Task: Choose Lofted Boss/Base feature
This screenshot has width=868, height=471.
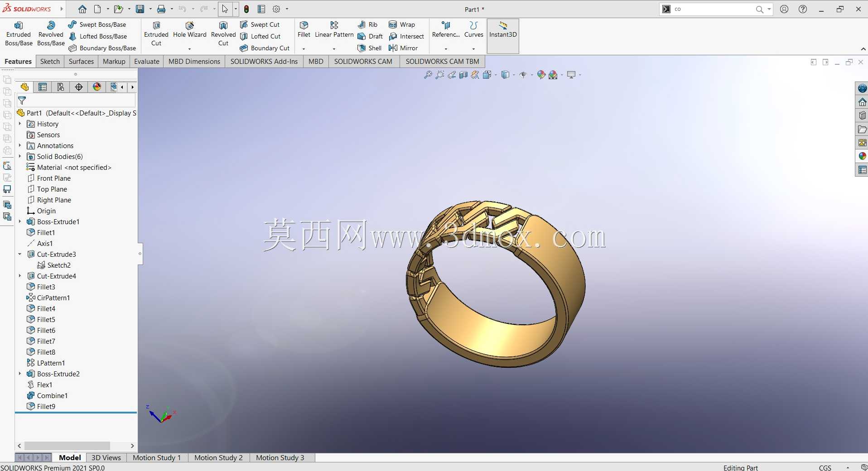Action: click(98, 36)
